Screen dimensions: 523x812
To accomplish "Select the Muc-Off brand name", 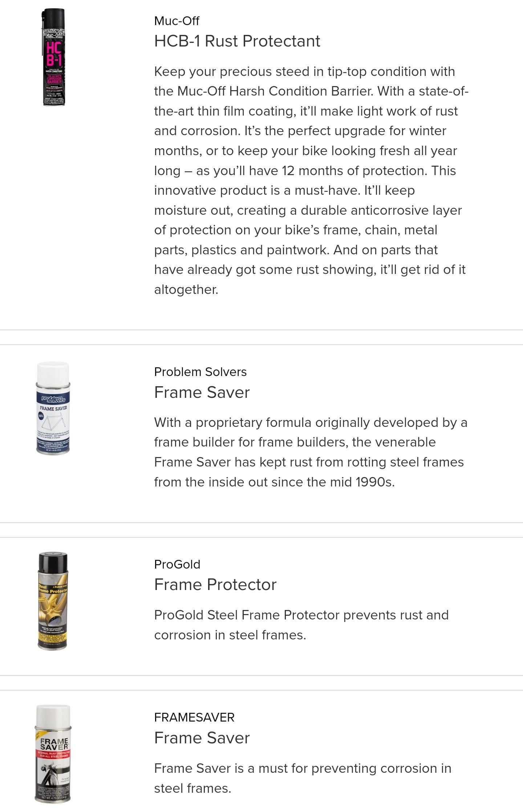I will pos(177,21).
